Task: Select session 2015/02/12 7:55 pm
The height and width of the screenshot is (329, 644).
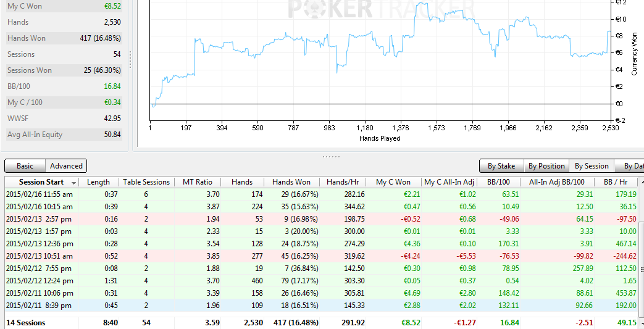Action: click(321, 269)
